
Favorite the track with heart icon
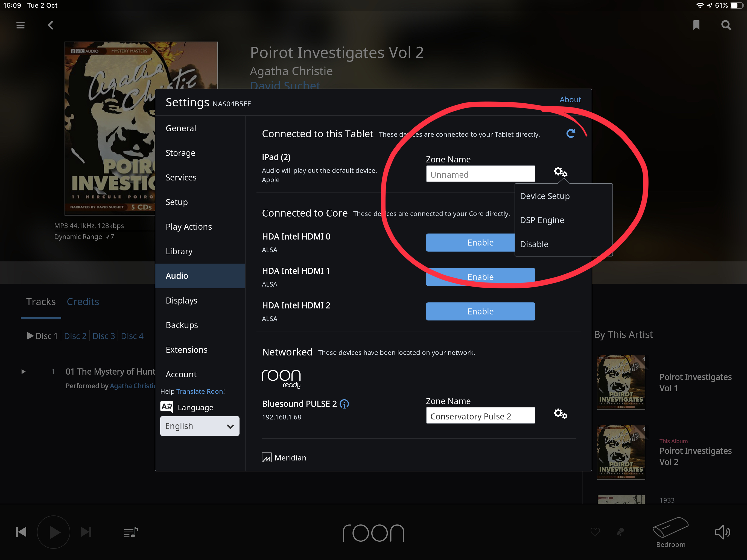[595, 532]
